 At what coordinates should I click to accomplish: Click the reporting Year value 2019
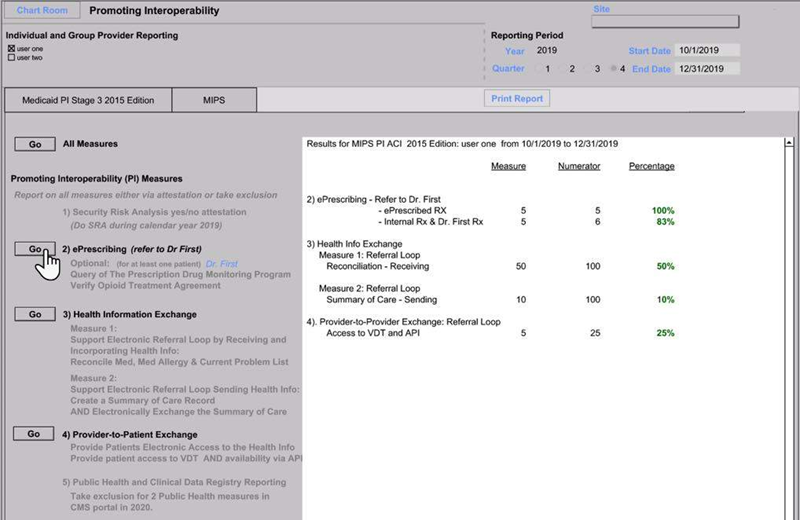pos(546,50)
